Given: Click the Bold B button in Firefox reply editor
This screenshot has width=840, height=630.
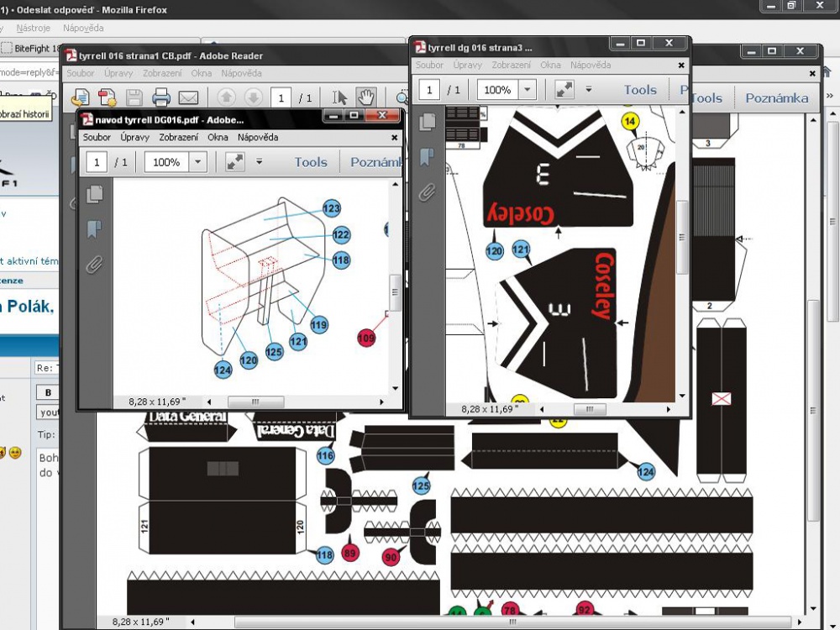Looking at the screenshot, I should [48, 392].
